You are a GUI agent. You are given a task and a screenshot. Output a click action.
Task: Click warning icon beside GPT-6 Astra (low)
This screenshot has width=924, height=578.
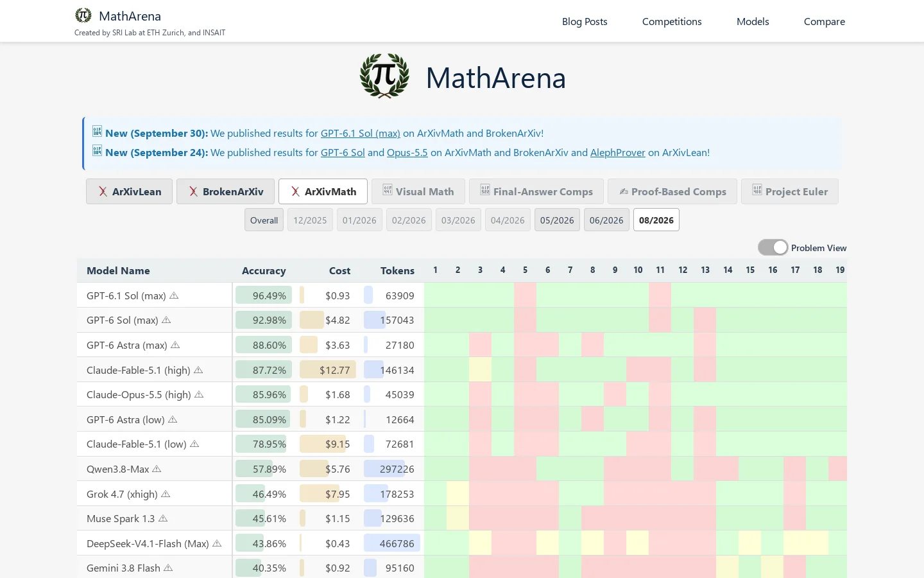click(x=173, y=419)
